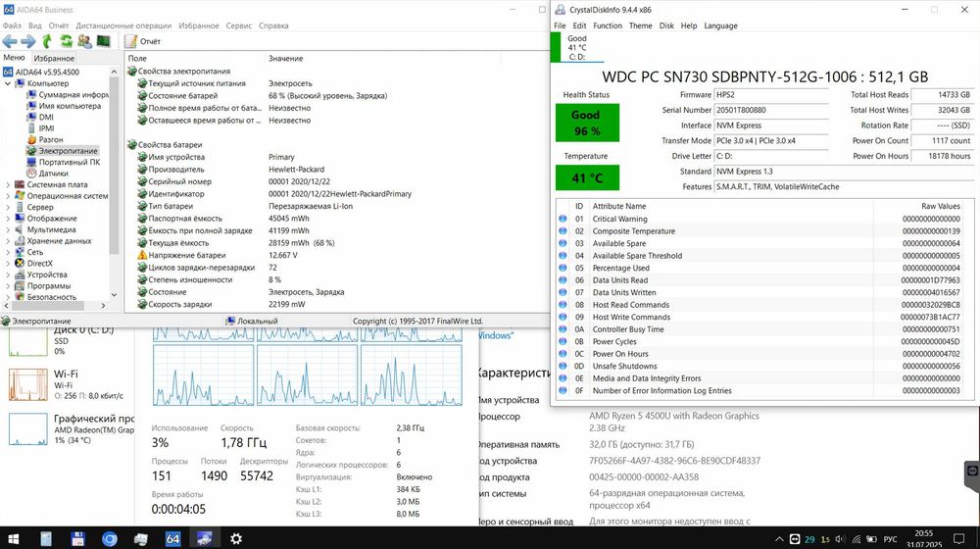Viewport: 980px width, 549px height.
Task: Click the Firmware HPS2 field
Action: tap(771, 94)
